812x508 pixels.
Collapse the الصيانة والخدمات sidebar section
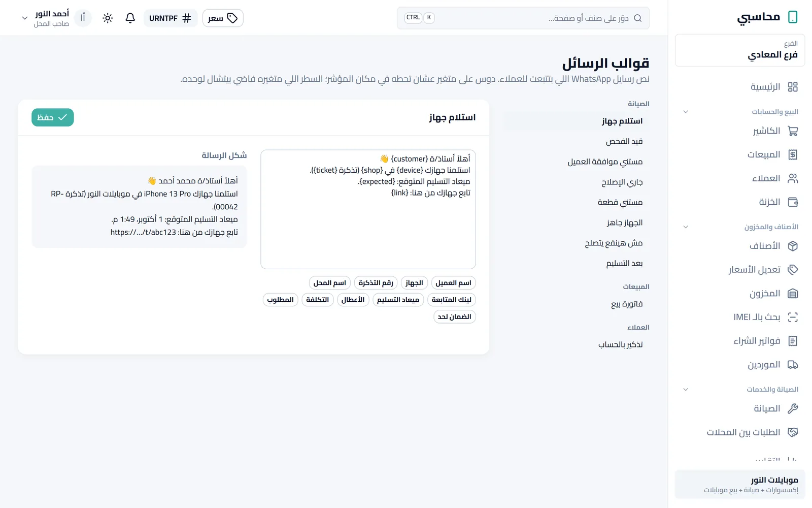click(x=740, y=390)
